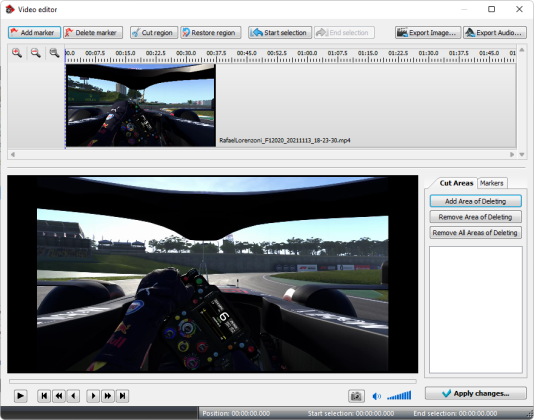Jump to the end of the video
The image size is (534, 420).
click(x=123, y=396)
